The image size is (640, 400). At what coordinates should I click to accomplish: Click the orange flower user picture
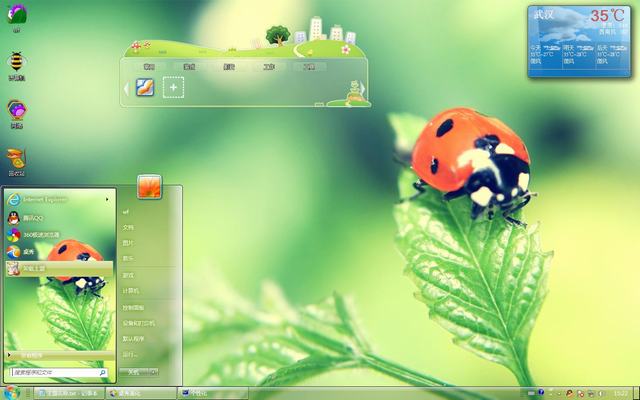pyautogui.click(x=149, y=187)
